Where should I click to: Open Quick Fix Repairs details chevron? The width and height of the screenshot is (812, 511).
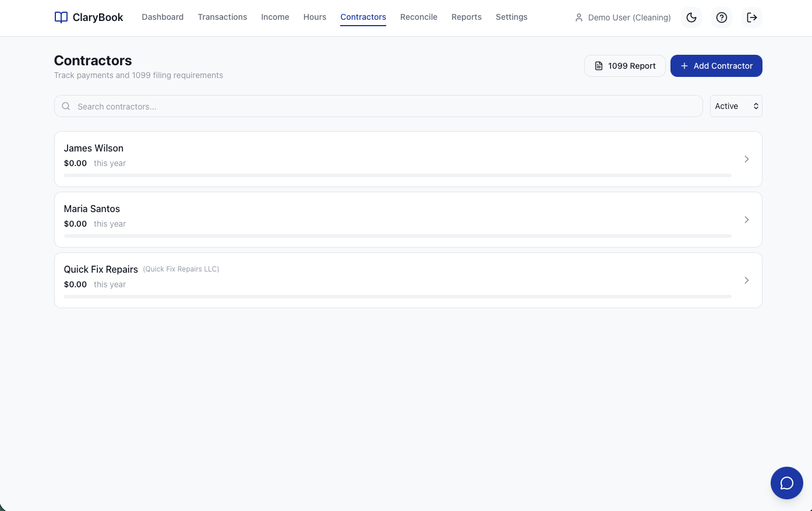coord(746,280)
